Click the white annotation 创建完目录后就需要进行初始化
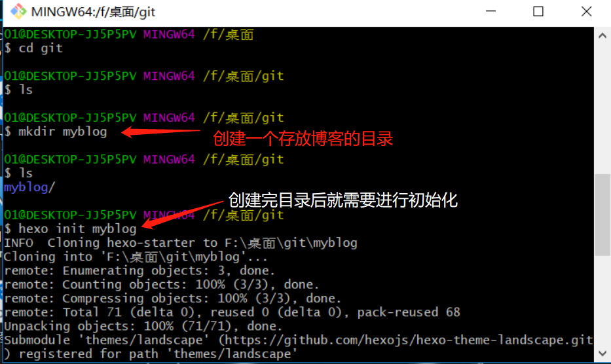The width and height of the screenshot is (611, 364). coord(343,200)
